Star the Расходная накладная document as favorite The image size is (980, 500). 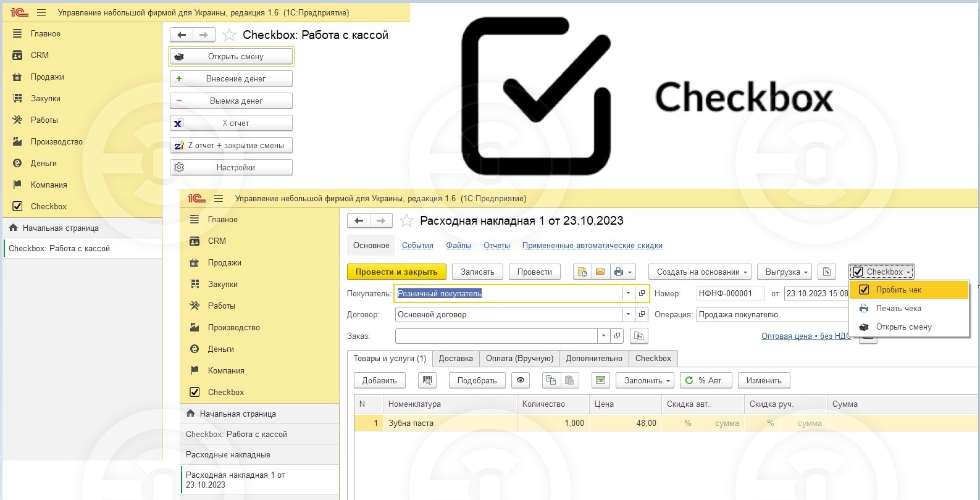[x=406, y=220]
